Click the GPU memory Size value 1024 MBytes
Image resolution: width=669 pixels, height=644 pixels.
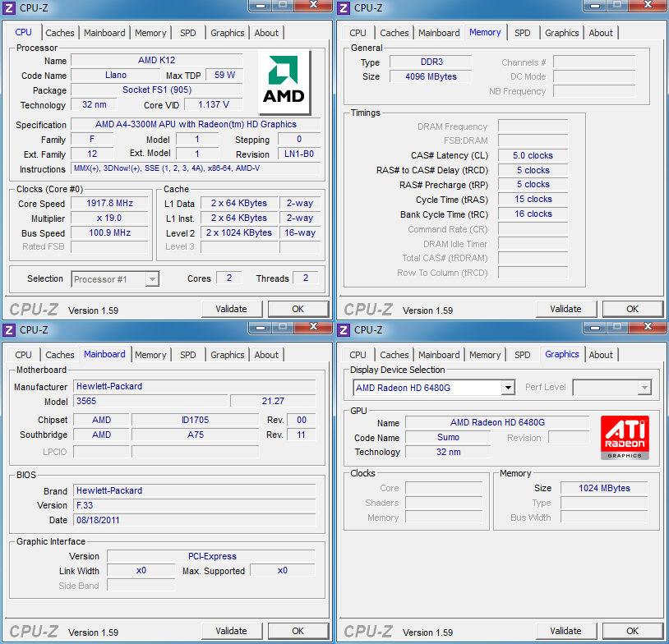pyautogui.click(x=604, y=488)
